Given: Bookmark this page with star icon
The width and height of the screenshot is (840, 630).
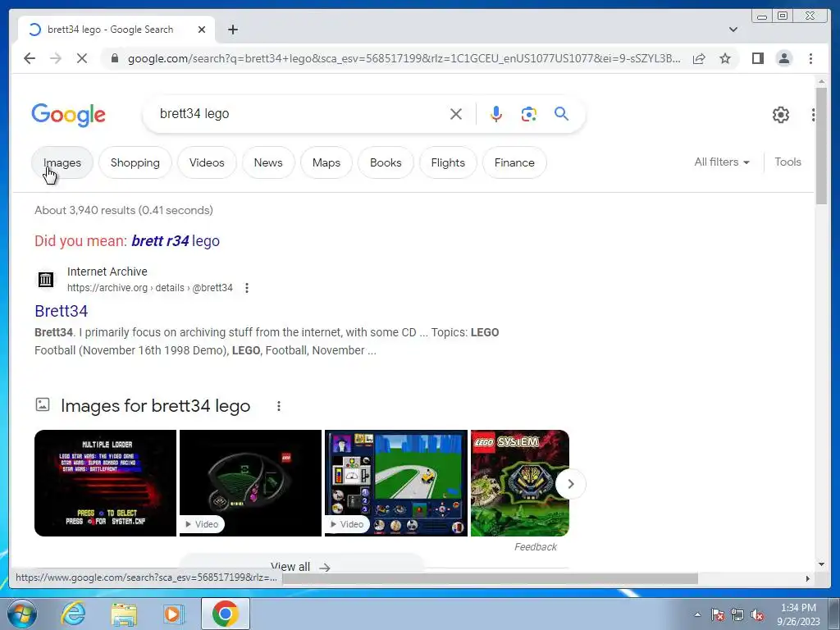Looking at the screenshot, I should [x=725, y=58].
